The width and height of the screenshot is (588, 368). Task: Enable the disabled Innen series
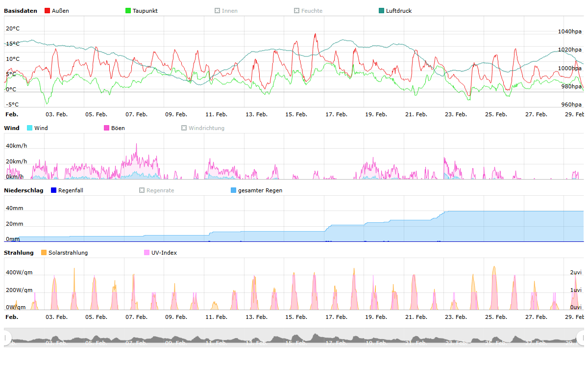pos(218,11)
